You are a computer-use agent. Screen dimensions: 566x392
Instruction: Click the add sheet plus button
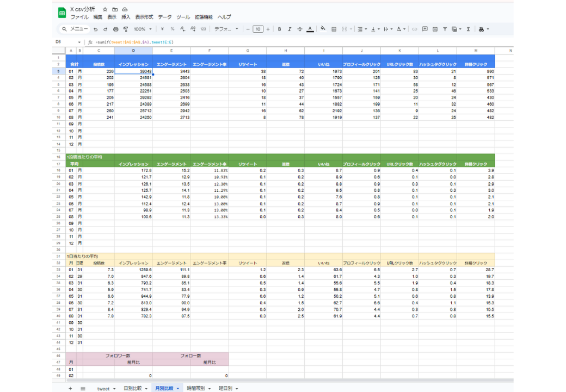[70, 388]
